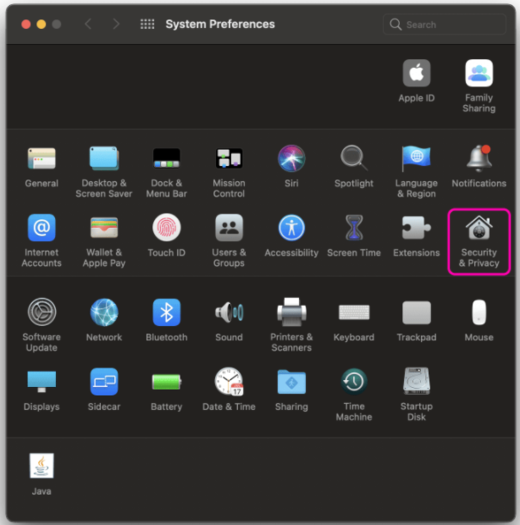Click the magnifier icon in the Search box
Screen dimensions: 520x525
[x=395, y=24]
